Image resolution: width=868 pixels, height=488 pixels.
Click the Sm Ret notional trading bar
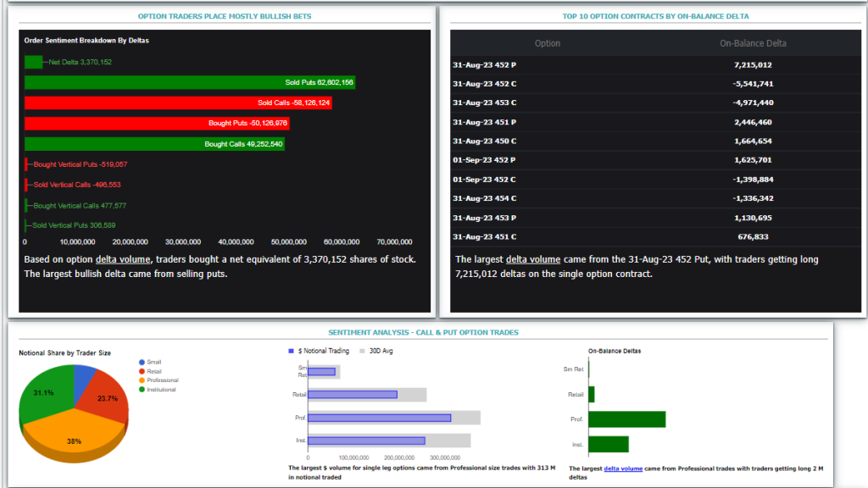321,371
